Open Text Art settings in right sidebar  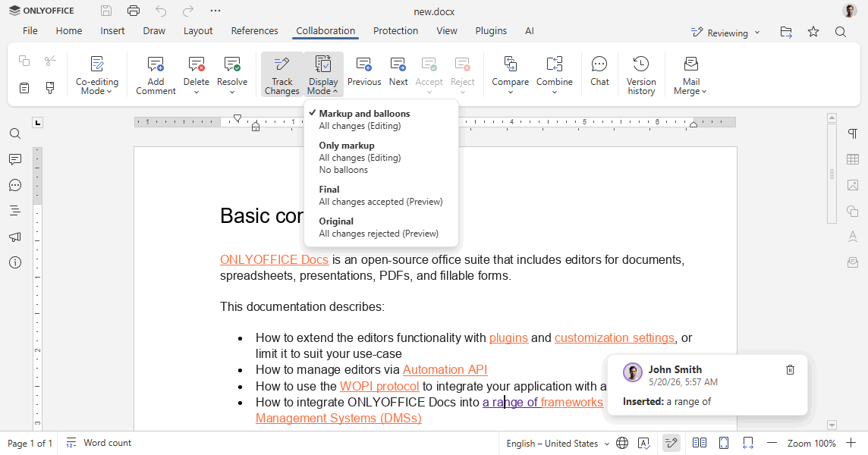(853, 237)
